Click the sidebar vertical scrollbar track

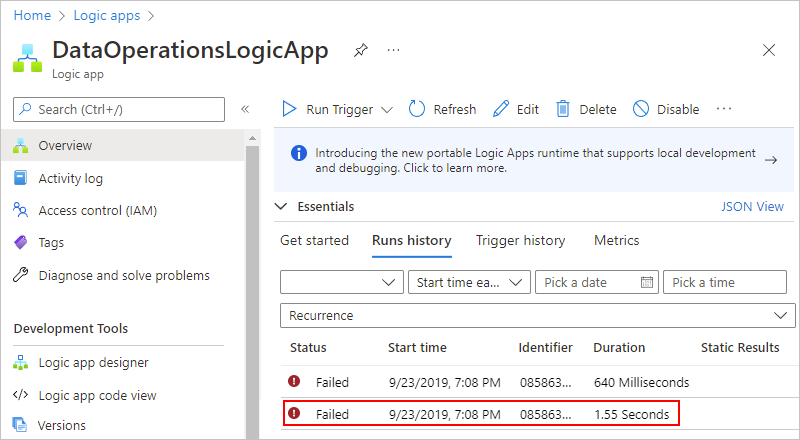[252, 291]
